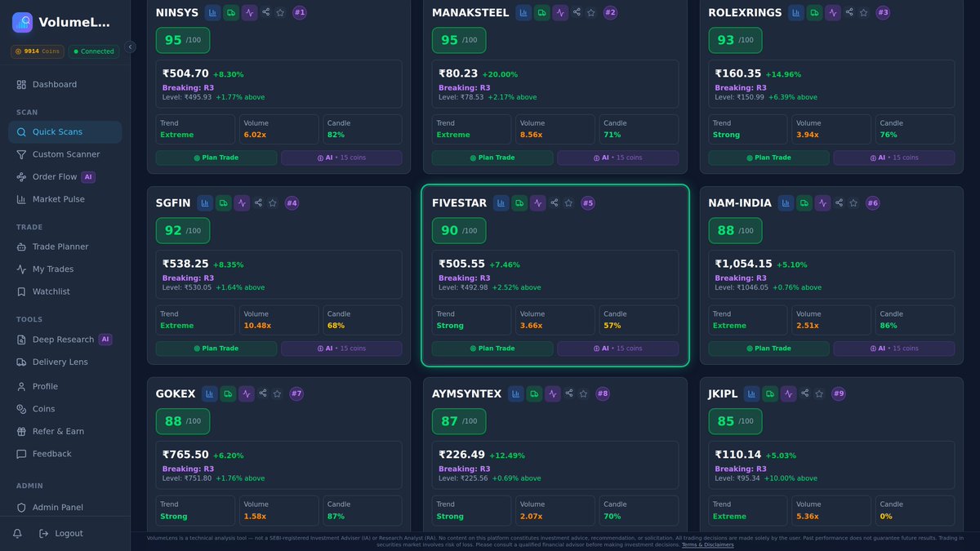Run AI analysis for NAM-INDIA

(x=894, y=349)
